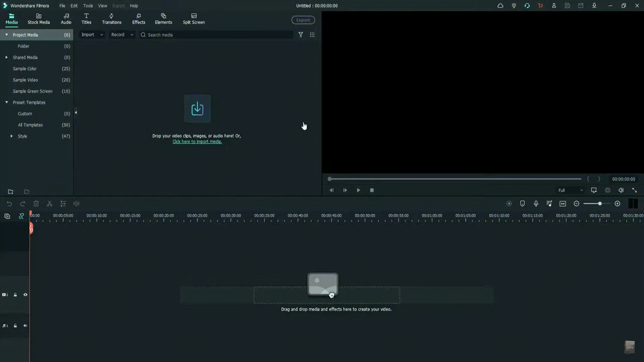
Task: Toggle mute on audio track
Action: pyautogui.click(x=25, y=326)
